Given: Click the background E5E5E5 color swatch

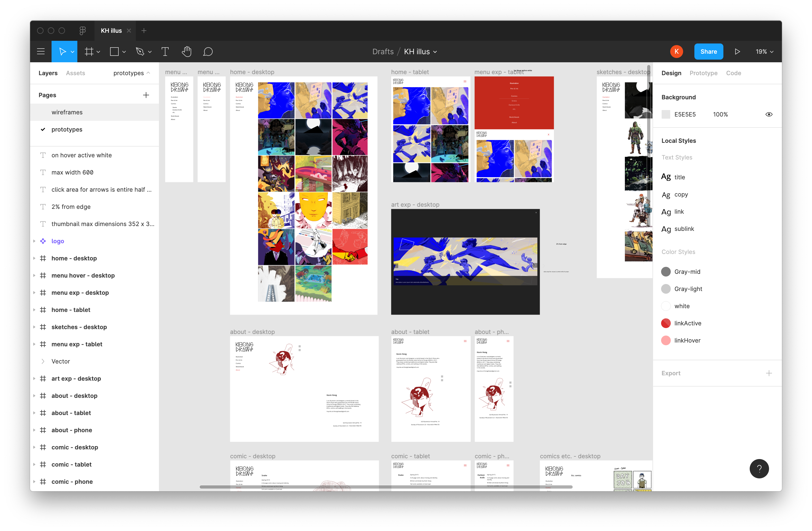Looking at the screenshot, I should [x=666, y=114].
